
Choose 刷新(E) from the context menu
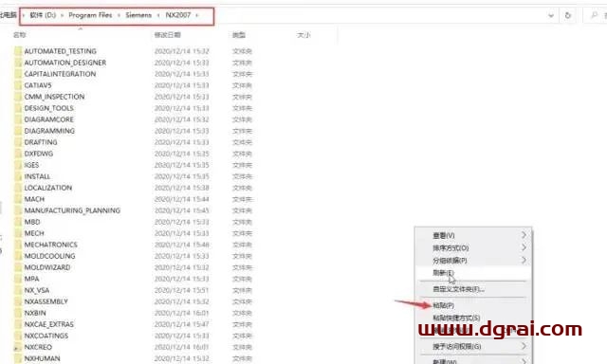coord(474,273)
